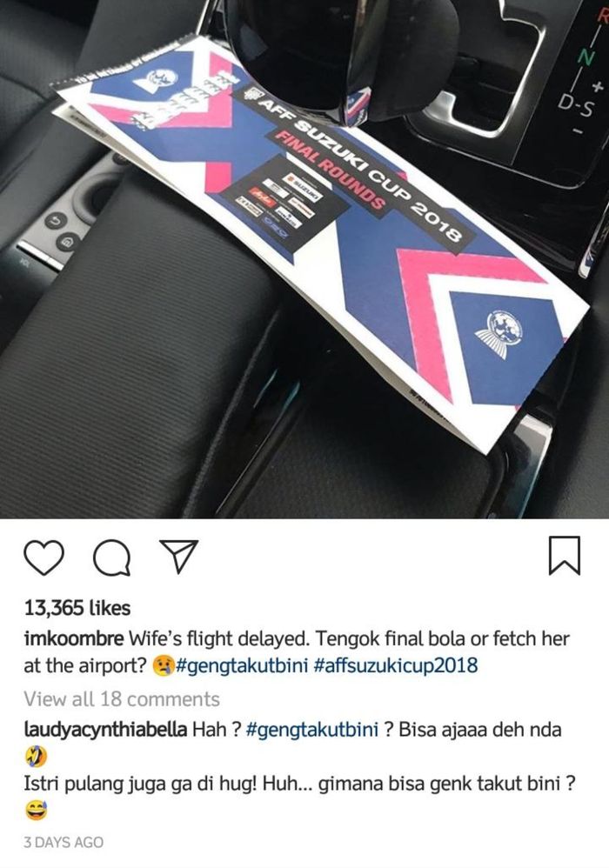Image resolution: width=609 pixels, height=868 pixels.
Task: Open laudyacynthiabella commenter profile
Action: point(105,731)
